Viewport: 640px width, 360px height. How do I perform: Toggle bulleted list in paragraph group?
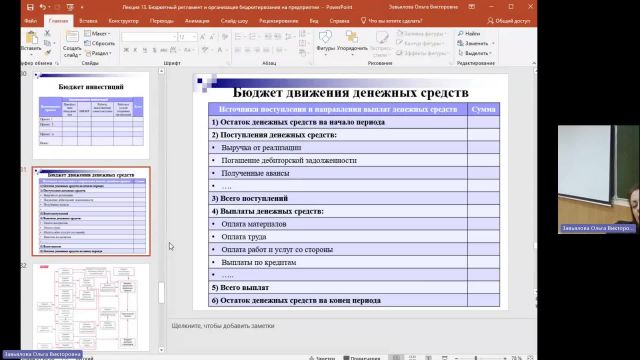239,37
